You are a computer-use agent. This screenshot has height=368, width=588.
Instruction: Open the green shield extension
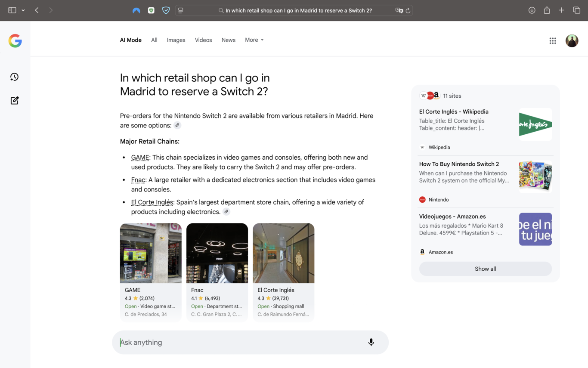tap(151, 10)
